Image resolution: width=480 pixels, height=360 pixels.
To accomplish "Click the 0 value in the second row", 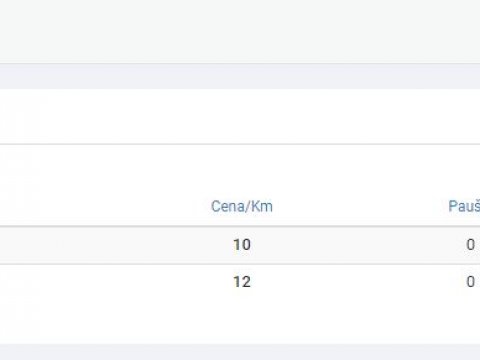I will [x=470, y=282].
